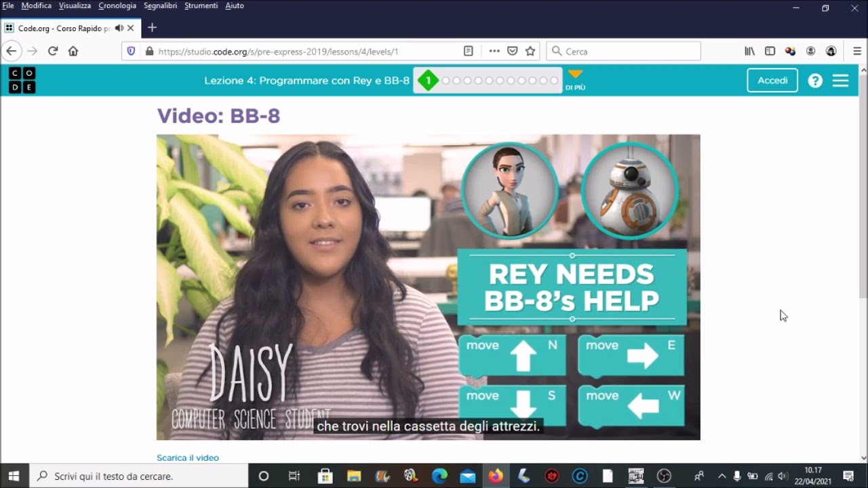Open the Modifica menu

[x=36, y=5]
